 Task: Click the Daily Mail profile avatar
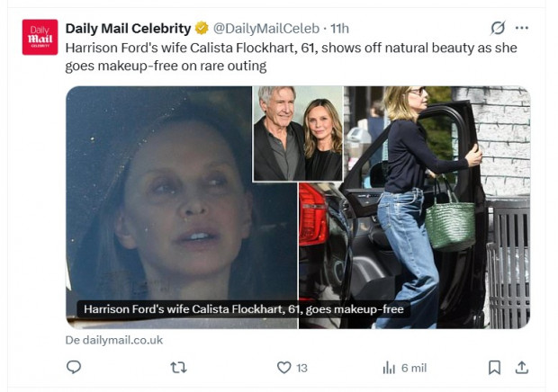pyautogui.click(x=40, y=37)
